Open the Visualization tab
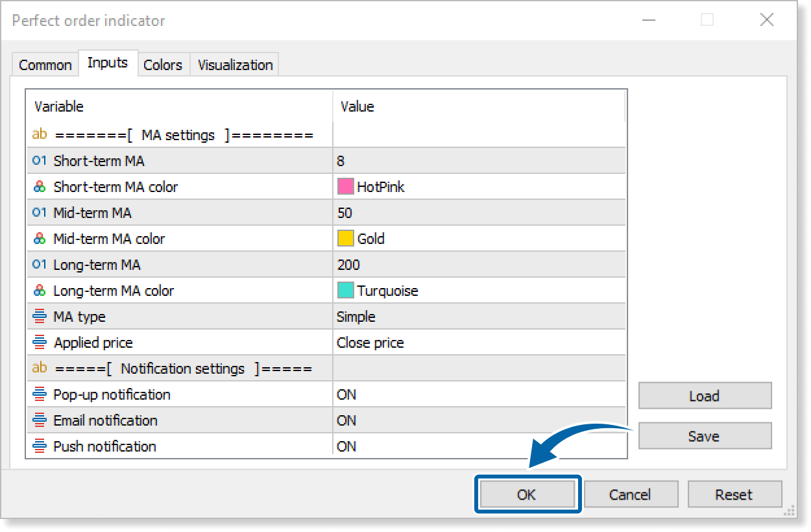Viewport: 811px width, 532px height. 235,65
